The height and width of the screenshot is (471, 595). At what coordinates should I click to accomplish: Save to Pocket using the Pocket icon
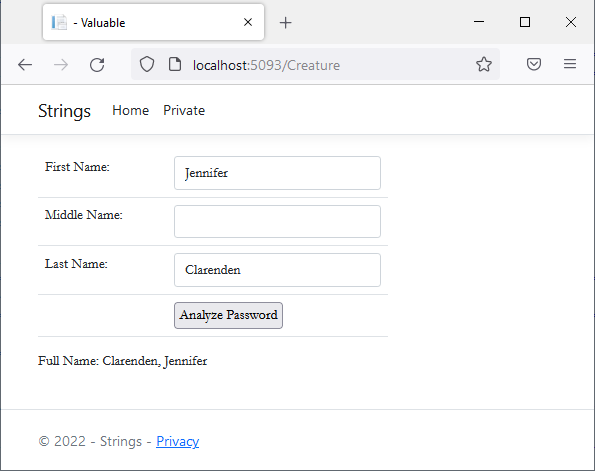(x=534, y=64)
